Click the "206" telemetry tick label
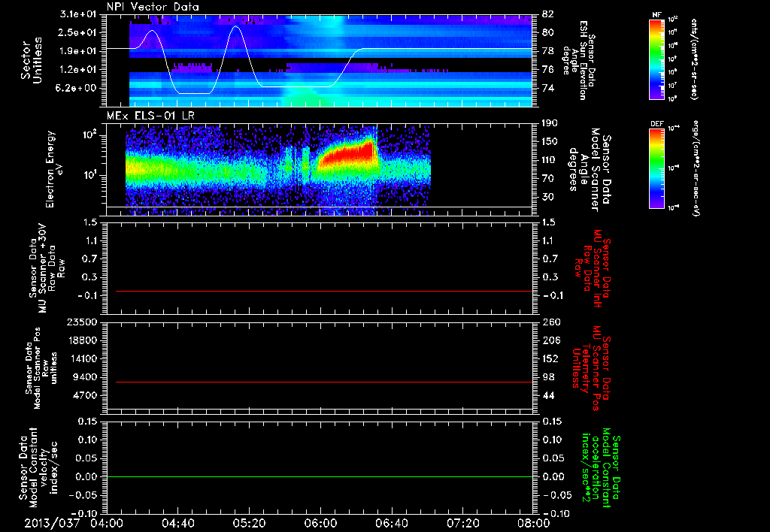 (550, 340)
